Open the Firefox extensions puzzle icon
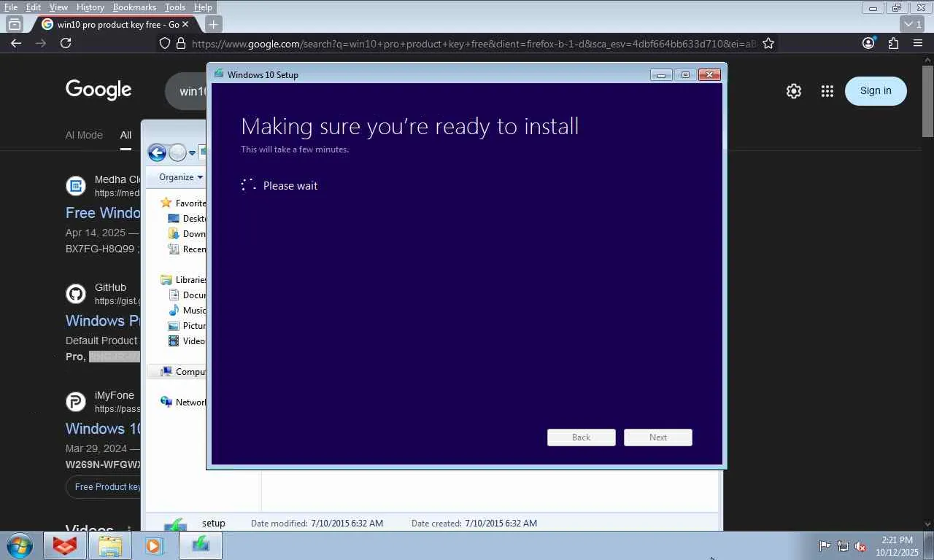 click(893, 43)
